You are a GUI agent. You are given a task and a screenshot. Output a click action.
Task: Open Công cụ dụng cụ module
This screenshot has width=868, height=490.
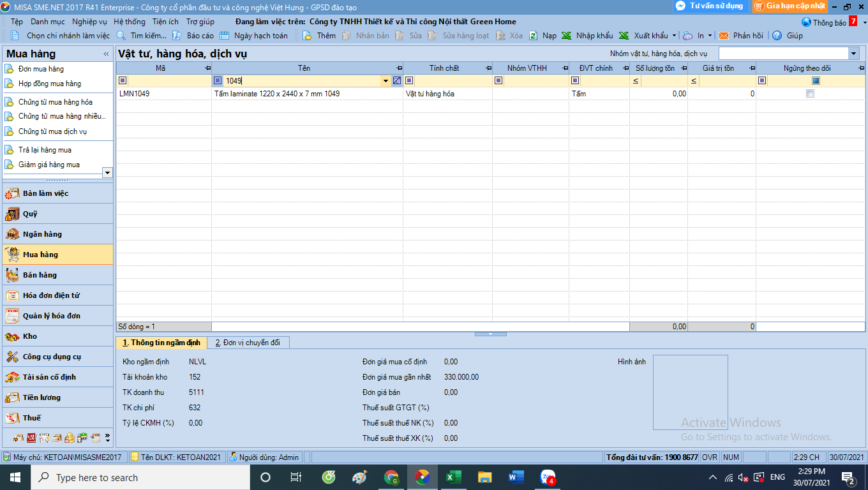pyautogui.click(x=57, y=357)
